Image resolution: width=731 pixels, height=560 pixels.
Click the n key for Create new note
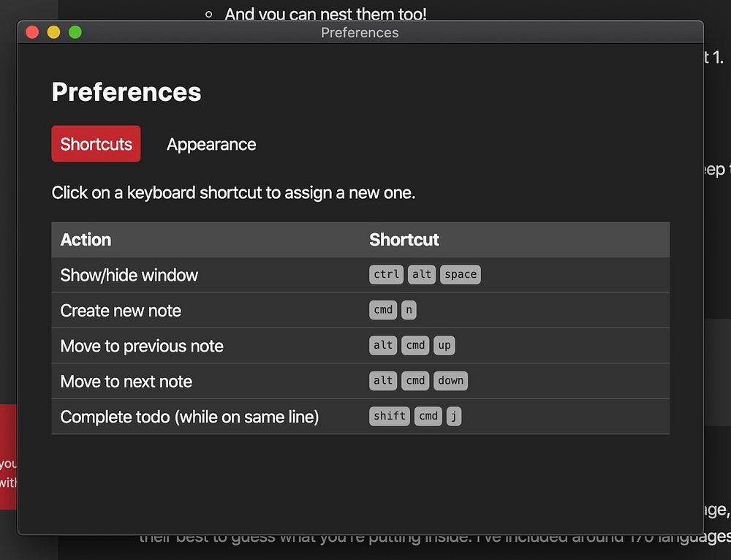(x=409, y=310)
